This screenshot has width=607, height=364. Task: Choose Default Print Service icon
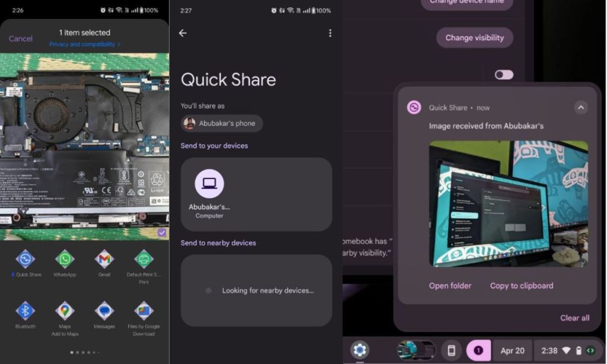[x=143, y=259]
